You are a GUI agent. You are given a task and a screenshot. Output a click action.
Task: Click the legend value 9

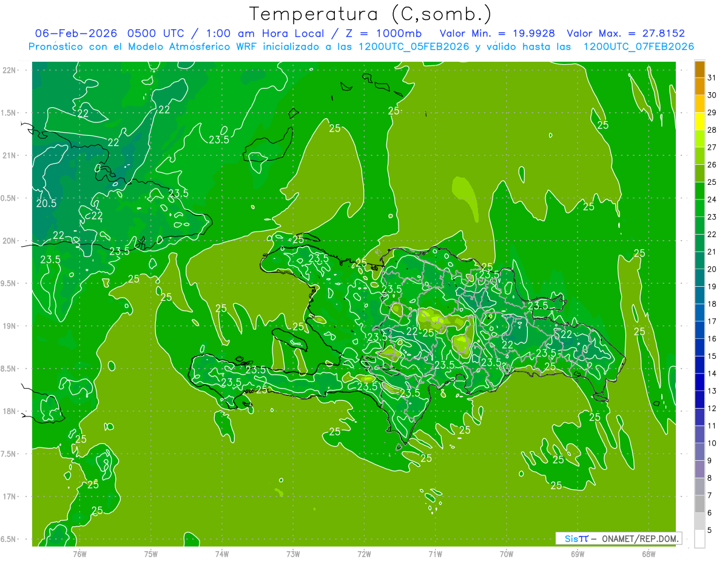710,461
